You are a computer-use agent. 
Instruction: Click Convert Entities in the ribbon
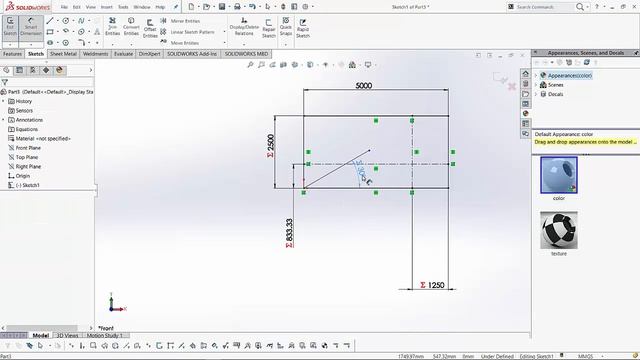(x=131, y=27)
